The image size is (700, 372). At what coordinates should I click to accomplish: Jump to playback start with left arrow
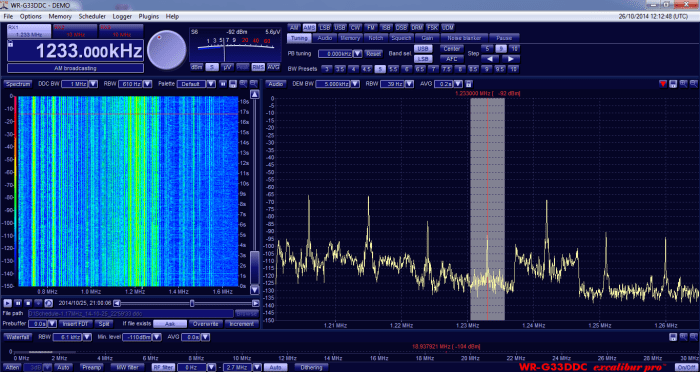pos(117,303)
